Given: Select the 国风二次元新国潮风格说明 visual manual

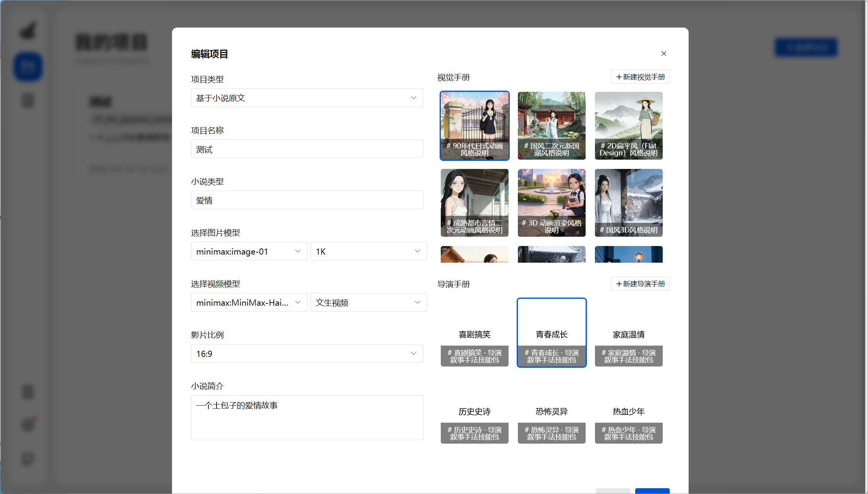Looking at the screenshot, I should click(x=552, y=126).
